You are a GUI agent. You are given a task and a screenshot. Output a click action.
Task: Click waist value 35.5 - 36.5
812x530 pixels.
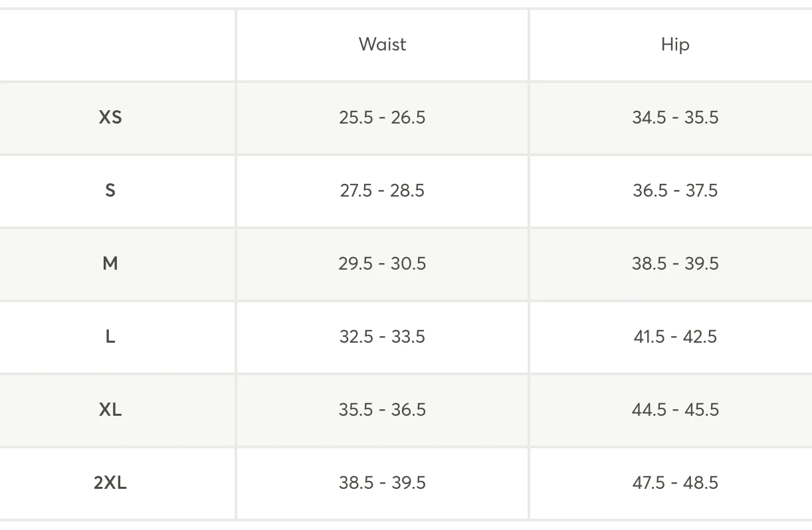click(382, 410)
